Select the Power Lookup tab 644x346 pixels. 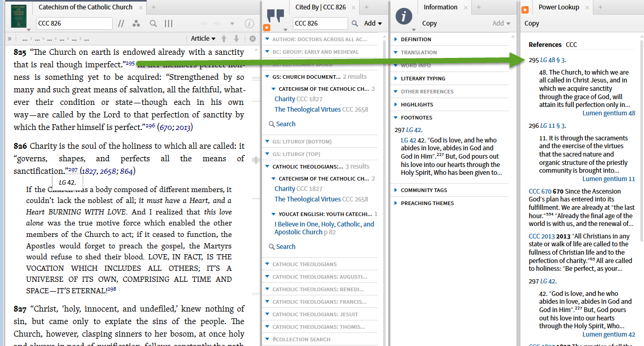tap(559, 7)
